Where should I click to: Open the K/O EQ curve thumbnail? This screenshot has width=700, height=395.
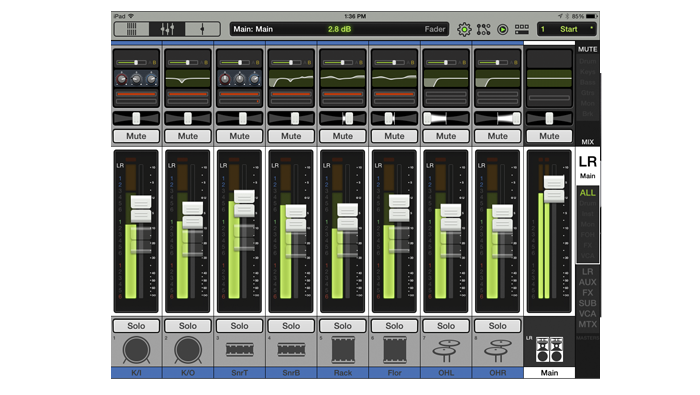[x=188, y=78]
